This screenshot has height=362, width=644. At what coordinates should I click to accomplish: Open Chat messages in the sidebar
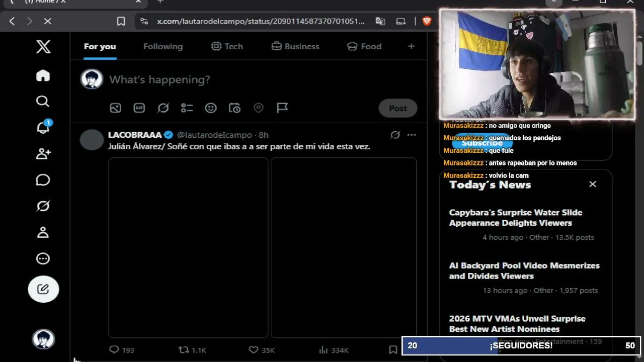[43, 180]
